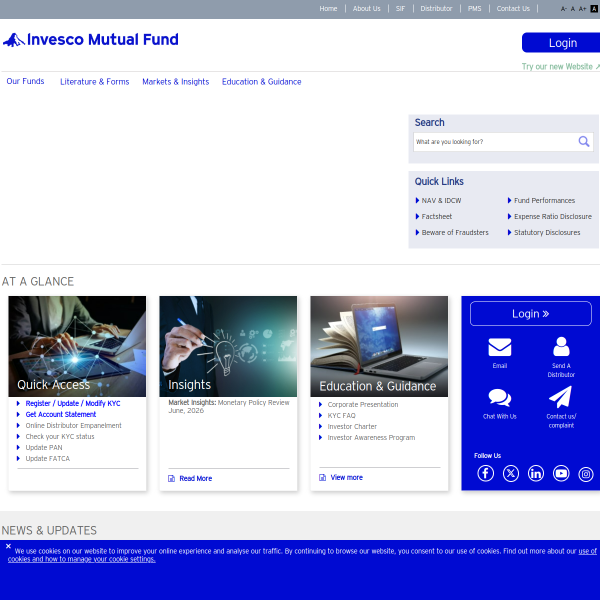Open the LinkedIn icon
The height and width of the screenshot is (600, 600).
coord(536,473)
